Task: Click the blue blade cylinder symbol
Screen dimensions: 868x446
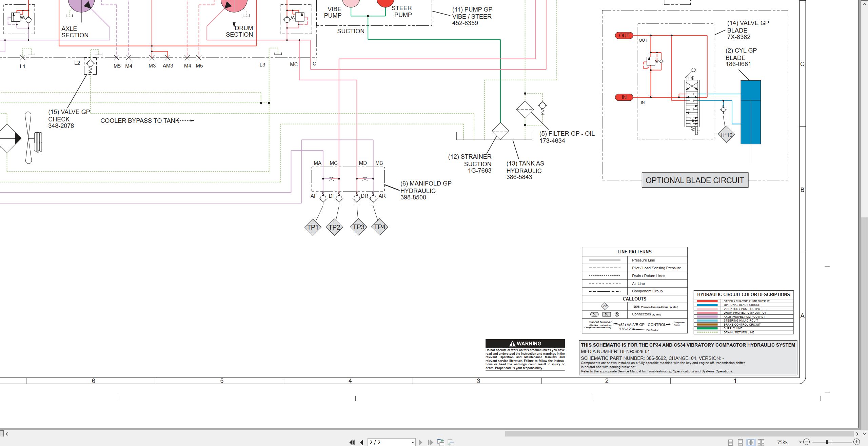Action: pyautogui.click(x=751, y=112)
